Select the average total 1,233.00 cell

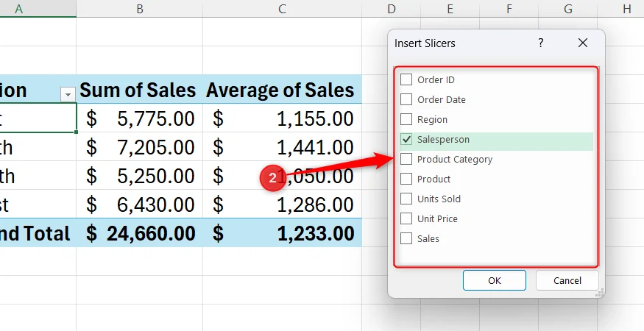[x=282, y=233]
